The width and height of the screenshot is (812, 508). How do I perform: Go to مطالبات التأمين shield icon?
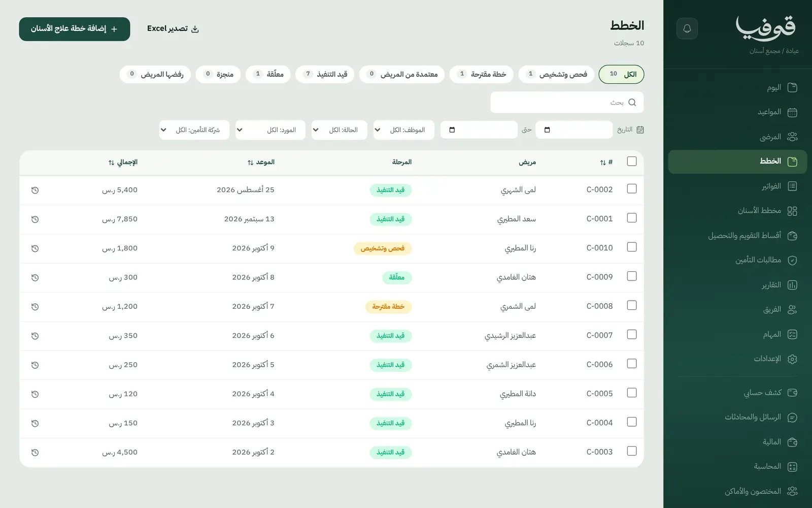coord(792,260)
